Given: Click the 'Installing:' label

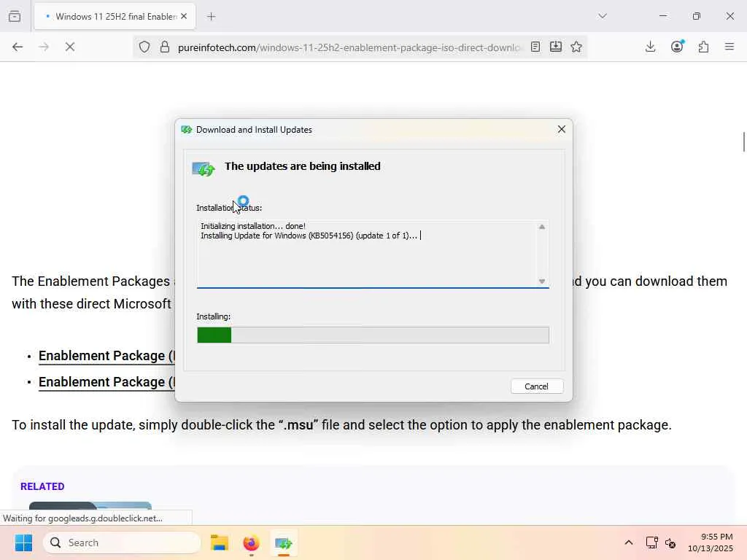Looking at the screenshot, I should click(214, 316).
